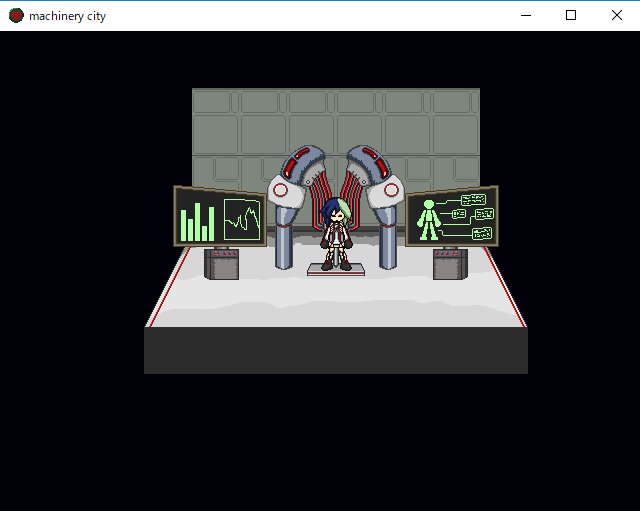Click the gray console box under left monitor

pos(222,264)
